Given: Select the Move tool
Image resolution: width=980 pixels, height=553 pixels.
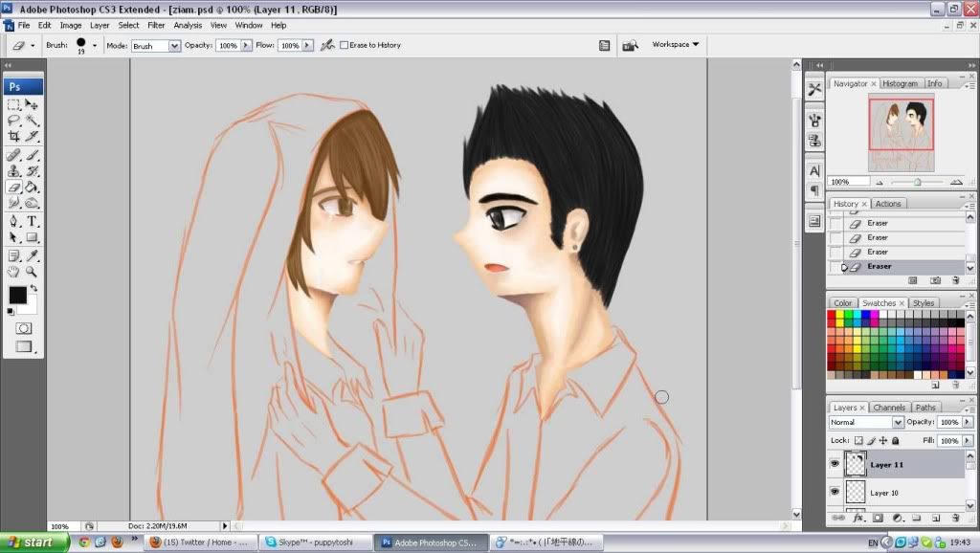Looking at the screenshot, I should tap(32, 104).
